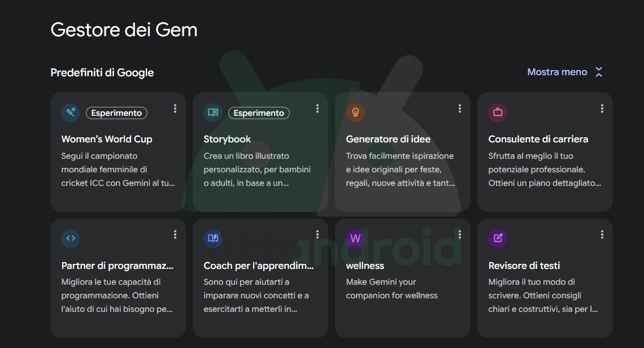
Task: Click the Coach per l'apprendimento book icon
Action: 213,238
